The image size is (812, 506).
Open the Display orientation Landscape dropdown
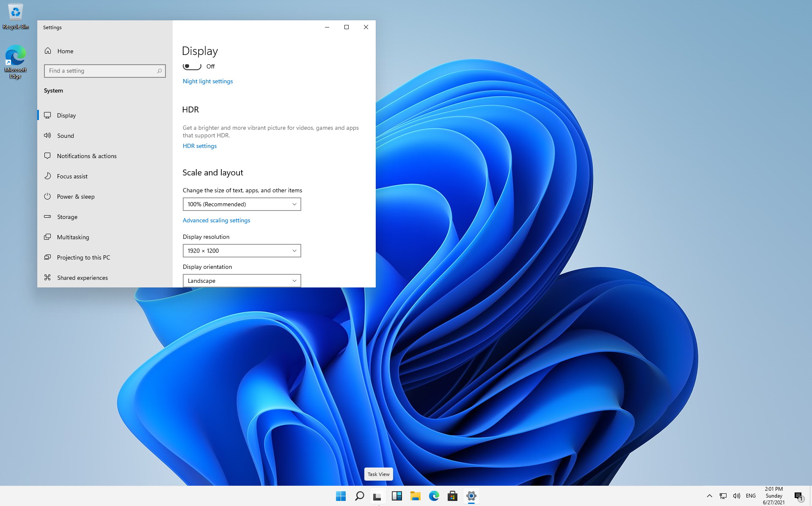pos(242,281)
